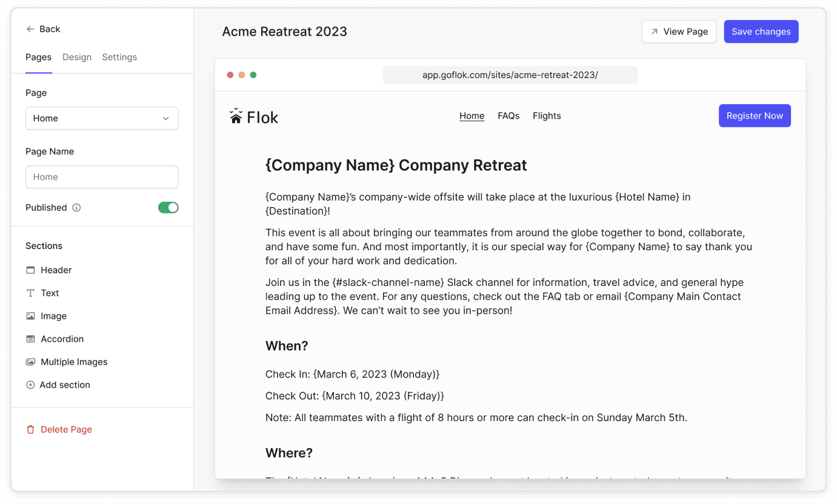Click the Image section icon
This screenshot has width=837, height=504.
[x=30, y=316]
